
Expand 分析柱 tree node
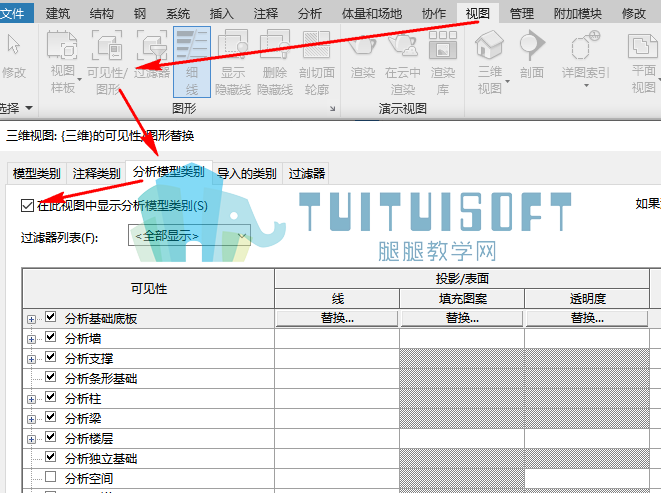point(31,399)
